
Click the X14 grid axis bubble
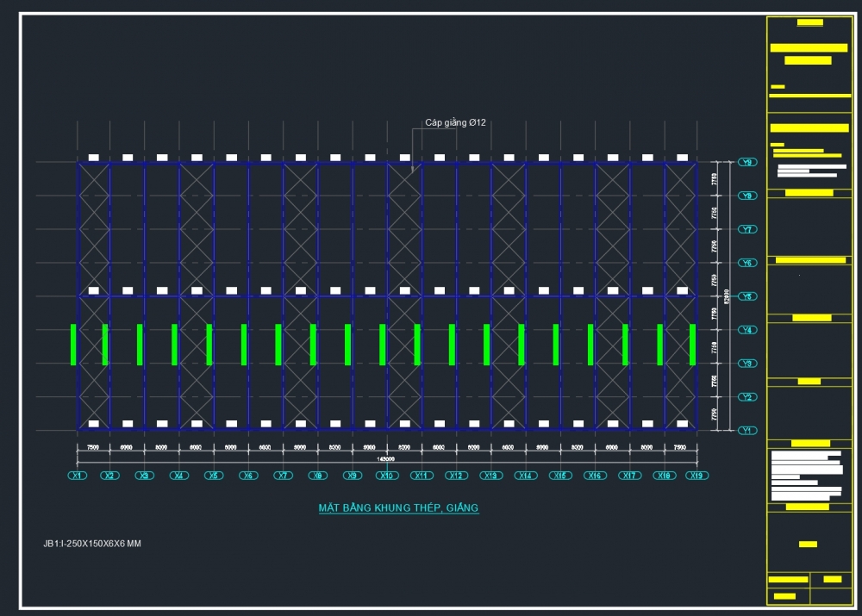[x=525, y=476]
